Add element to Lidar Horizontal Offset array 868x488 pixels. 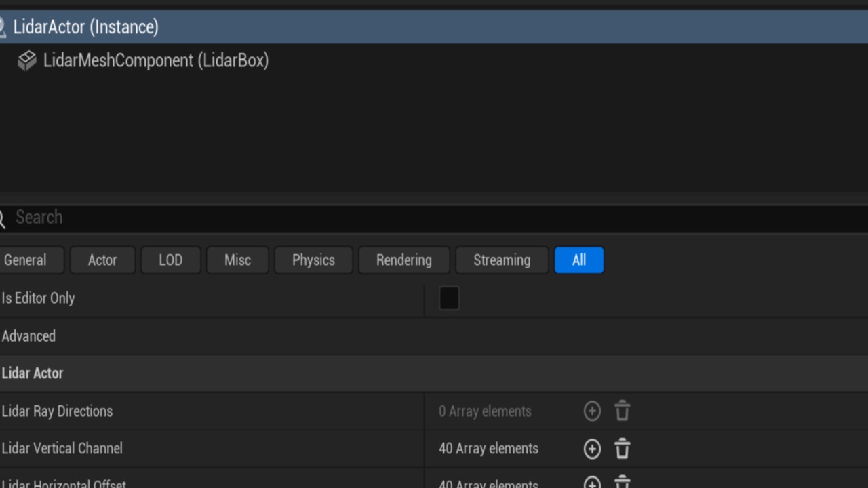[x=592, y=483]
